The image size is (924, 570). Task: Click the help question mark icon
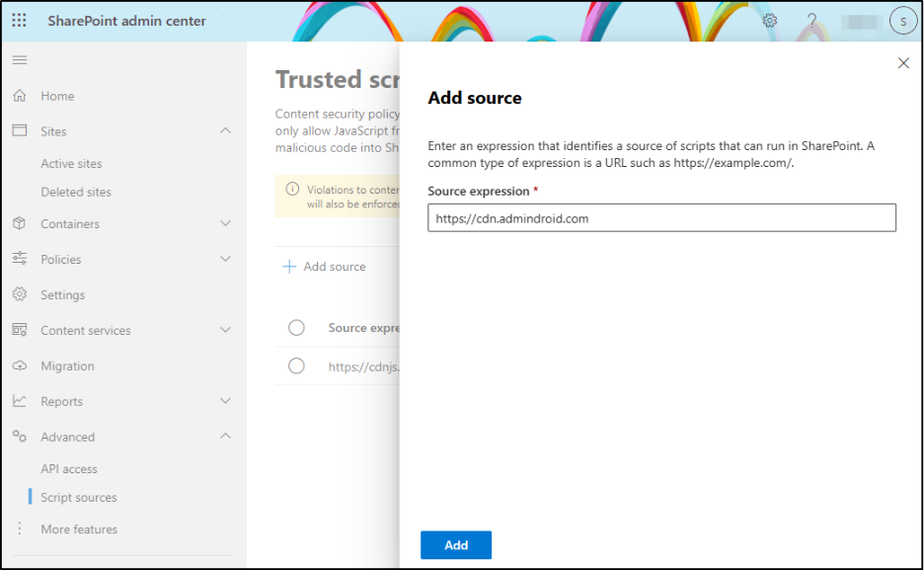[x=812, y=21]
